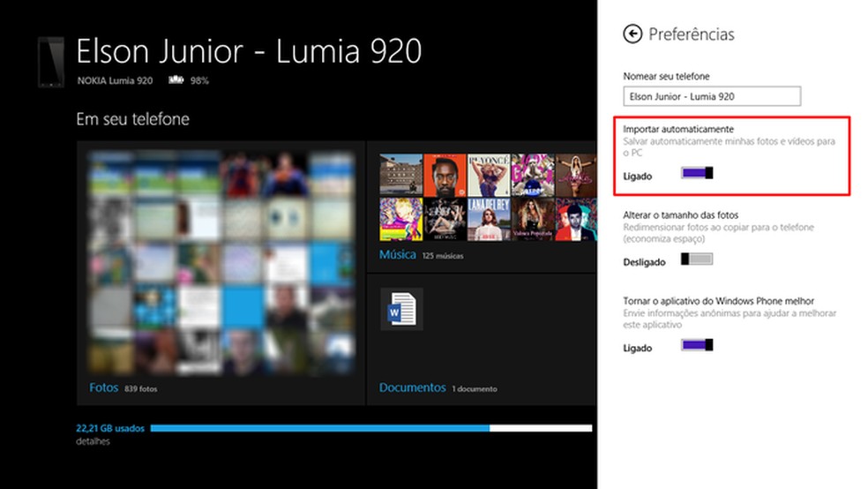Screen dimensions: 868x489
Task: Click the 'NOKIA Lumia 920' model text
Action: click(x=116, y=80)
